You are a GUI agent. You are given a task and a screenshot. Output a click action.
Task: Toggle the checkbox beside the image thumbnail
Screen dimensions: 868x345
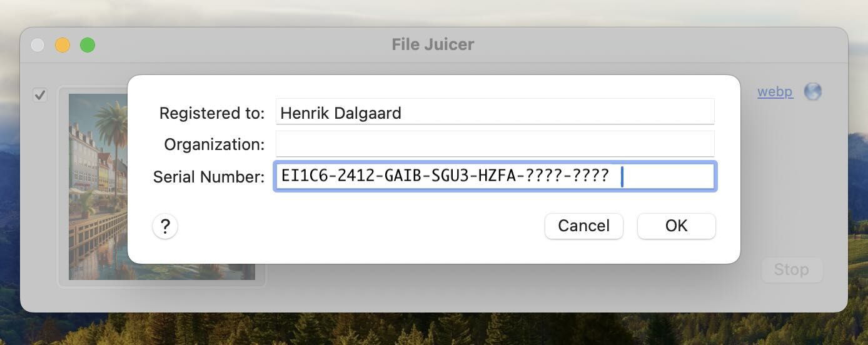click(40, 96)
